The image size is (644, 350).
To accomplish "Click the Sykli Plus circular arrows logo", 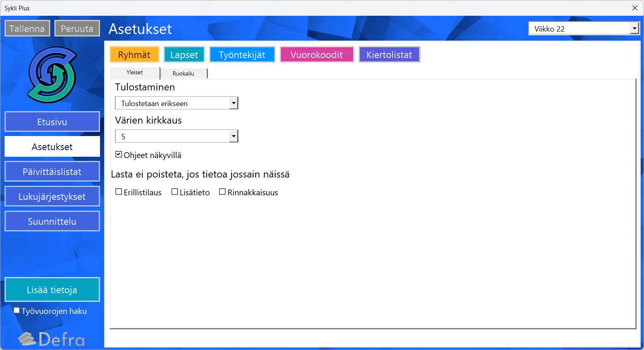I will point(52,75).
